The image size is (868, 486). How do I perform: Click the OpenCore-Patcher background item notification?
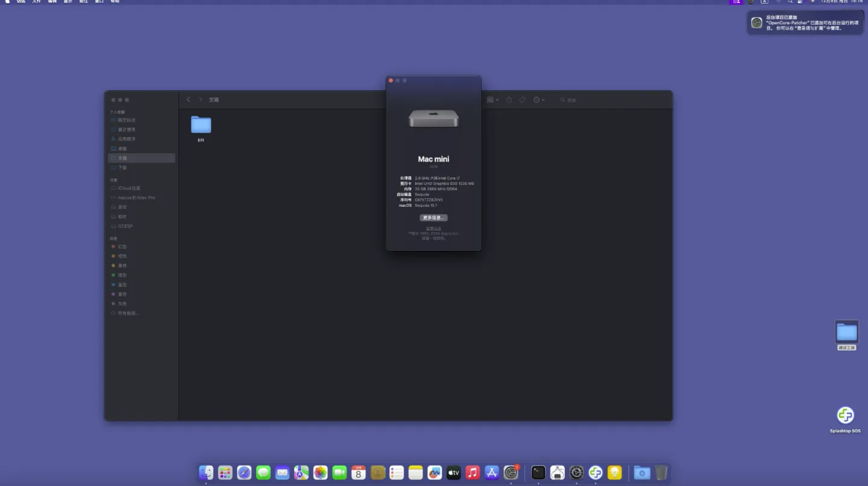pyautogui.click(x=804, y=23)
